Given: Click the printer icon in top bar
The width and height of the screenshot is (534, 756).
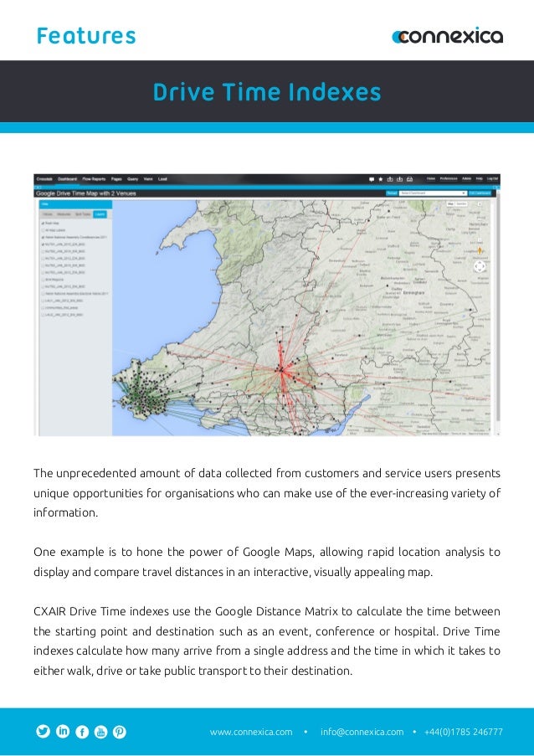Looking at the screenshot, I should click(409, 179).
